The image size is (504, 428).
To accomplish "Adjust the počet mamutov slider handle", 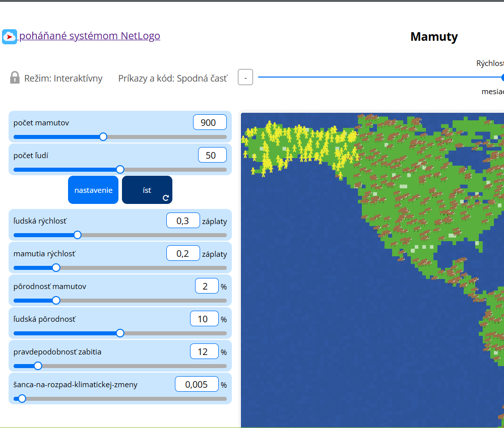I will click(x=103, y=137).
